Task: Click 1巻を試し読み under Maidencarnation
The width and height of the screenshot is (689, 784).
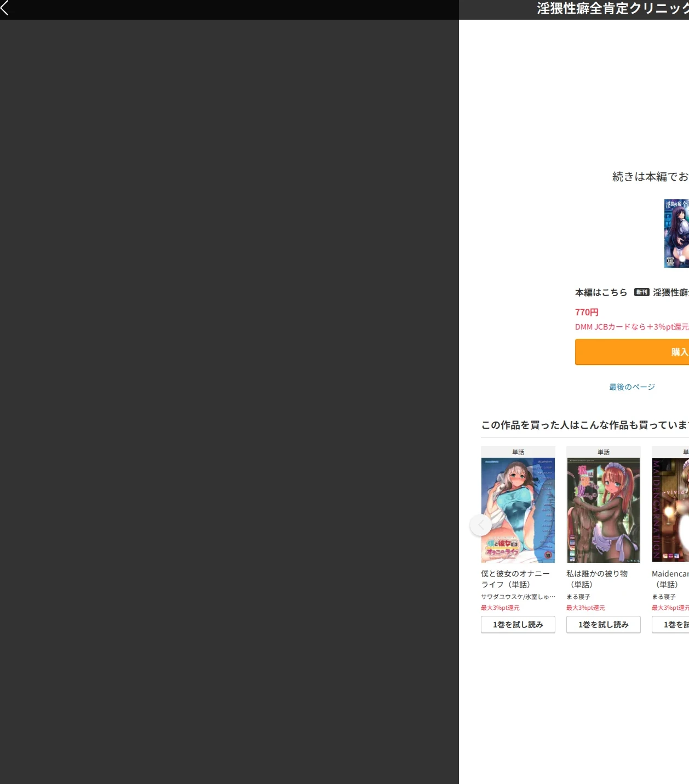Action: (670, 625)
